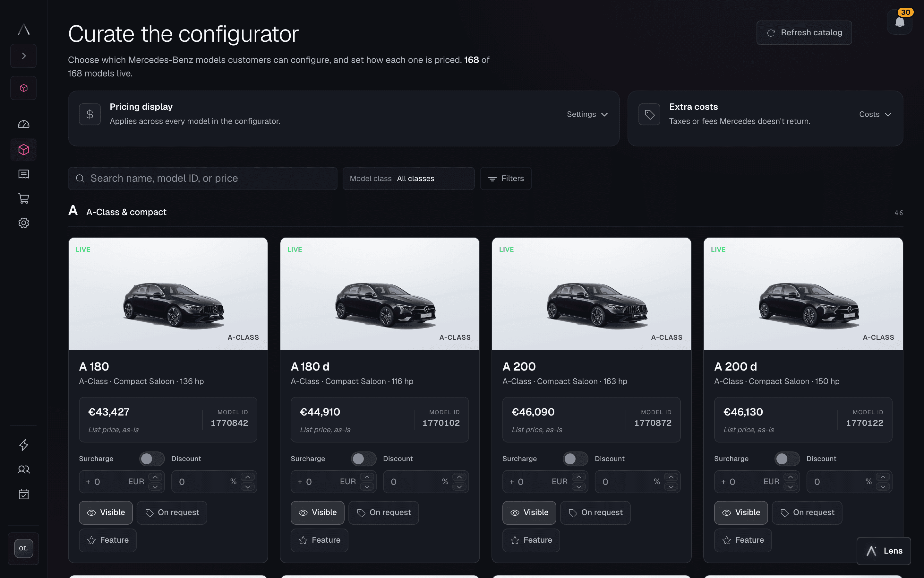Set A 180 d to On request

coord(384,512)
